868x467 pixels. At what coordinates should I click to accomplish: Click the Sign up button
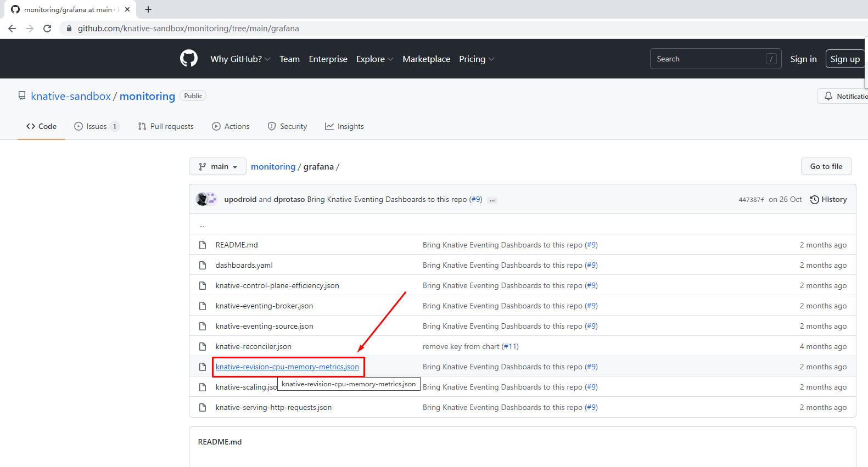tap(845, 59)
